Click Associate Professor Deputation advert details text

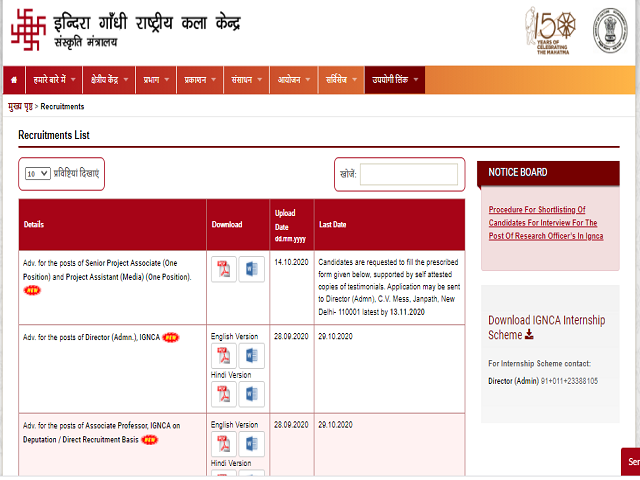(x=101, y=433)
